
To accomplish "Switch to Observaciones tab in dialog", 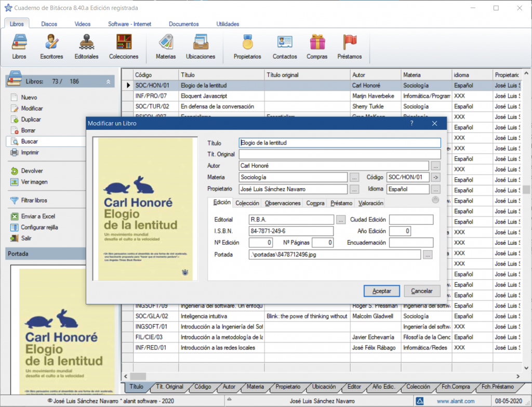I will coord(283,203).
